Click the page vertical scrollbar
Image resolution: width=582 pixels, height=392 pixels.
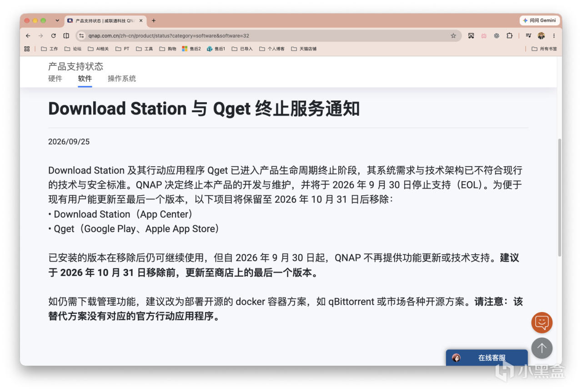[x=559, y=197]
